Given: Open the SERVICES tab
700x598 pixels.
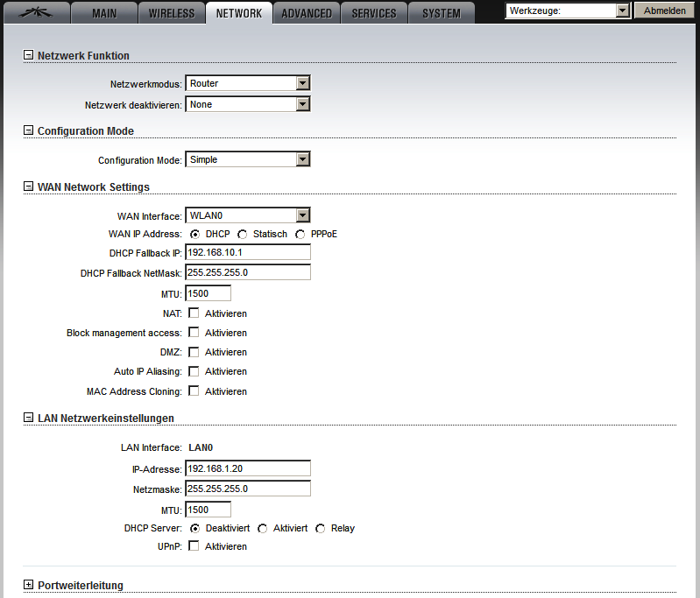Looking at the screenshot, I should (374, 13).
